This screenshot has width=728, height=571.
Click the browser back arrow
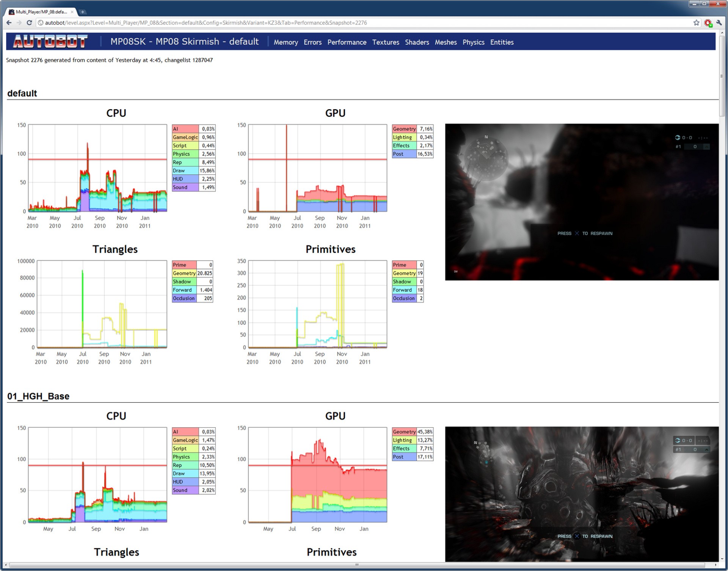pos(9,23)
